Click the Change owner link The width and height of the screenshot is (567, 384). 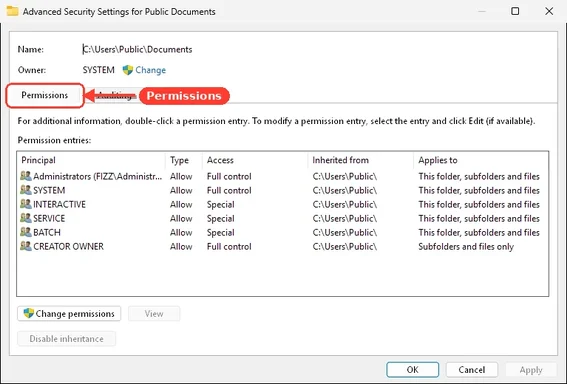pos(150,70)
